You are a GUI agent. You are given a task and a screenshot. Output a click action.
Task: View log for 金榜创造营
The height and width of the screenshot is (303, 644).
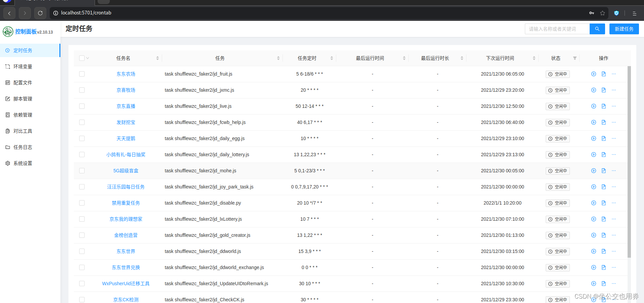tap(603, 235)
